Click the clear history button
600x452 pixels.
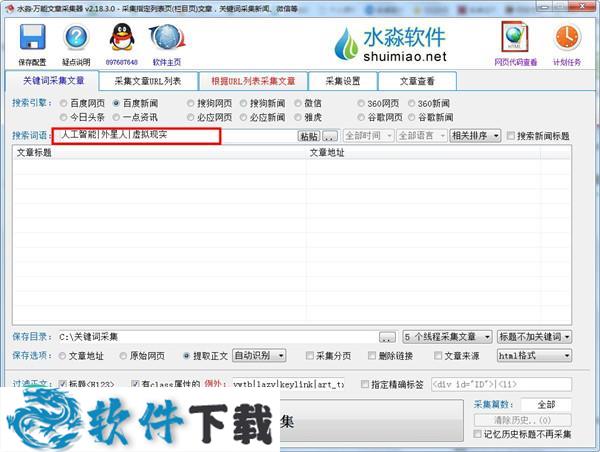click(523, 420)
